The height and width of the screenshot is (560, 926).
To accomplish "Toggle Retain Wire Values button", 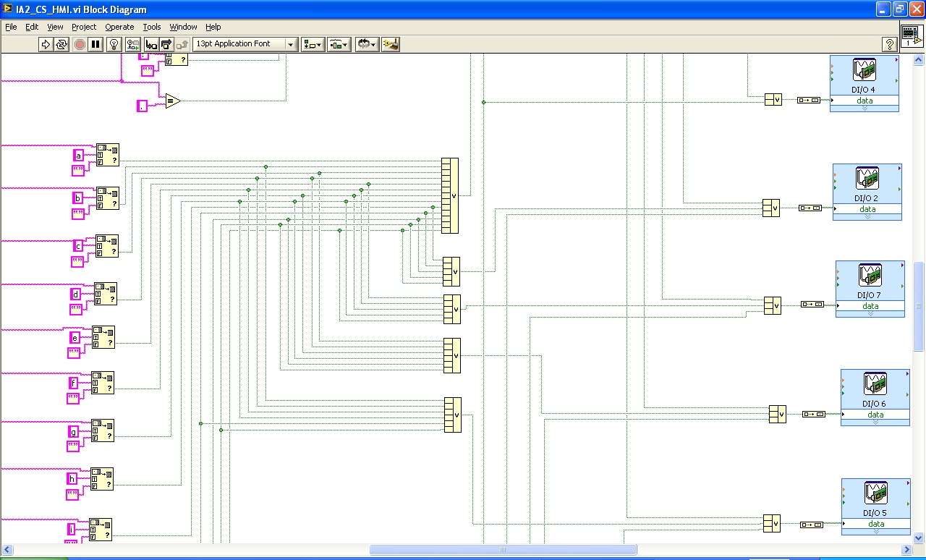I will (133, 44).
